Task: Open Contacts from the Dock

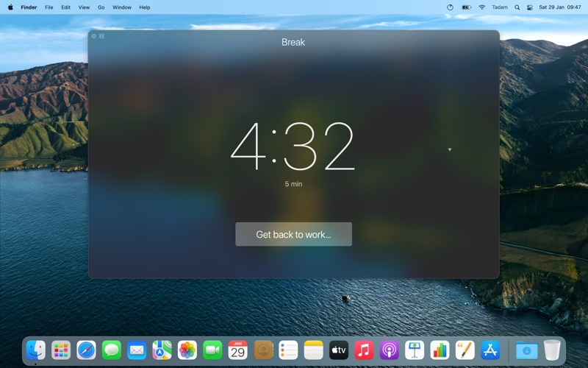Action: click(263, 350)
